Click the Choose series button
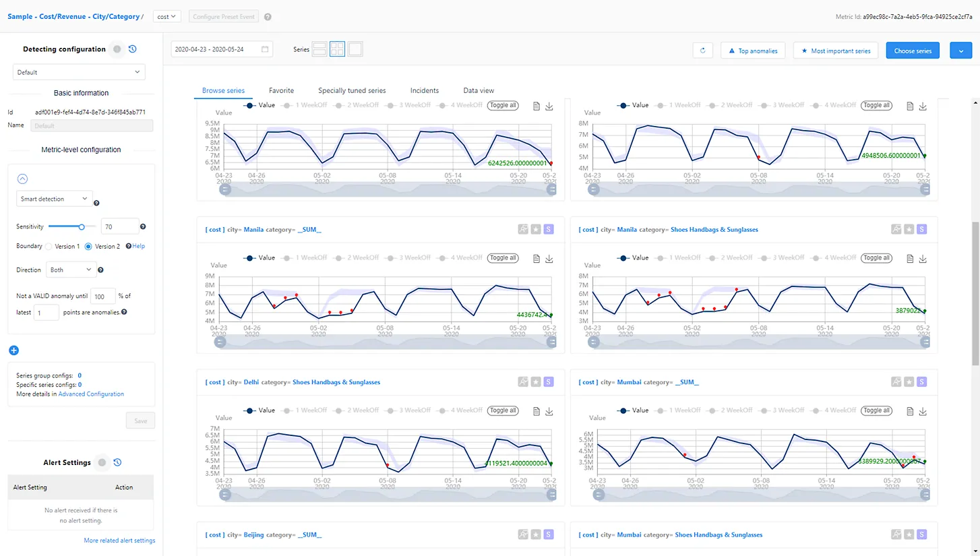The image size is (980, 556). [912, 51]
